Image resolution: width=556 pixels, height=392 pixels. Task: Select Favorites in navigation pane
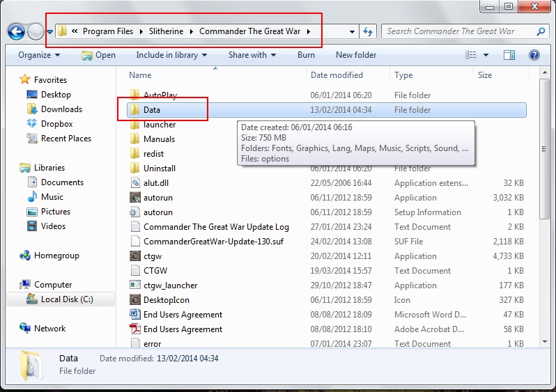tap(50, 80)
